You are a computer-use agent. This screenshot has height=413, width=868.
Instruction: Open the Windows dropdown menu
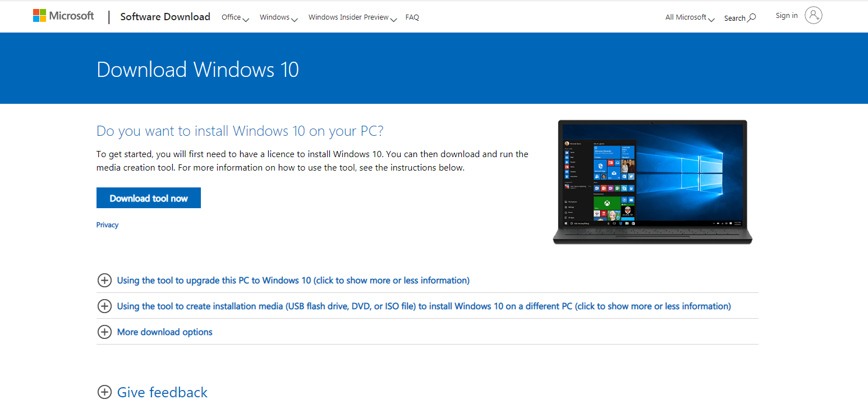tap(278, 17)
